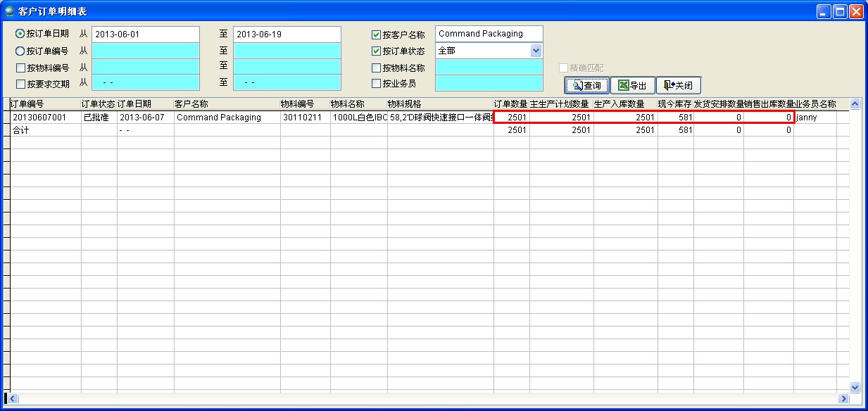The width and height of the screenshot is (868, 411).
Task: Click the Command Packaging customer name field
Action: (489, 34)
